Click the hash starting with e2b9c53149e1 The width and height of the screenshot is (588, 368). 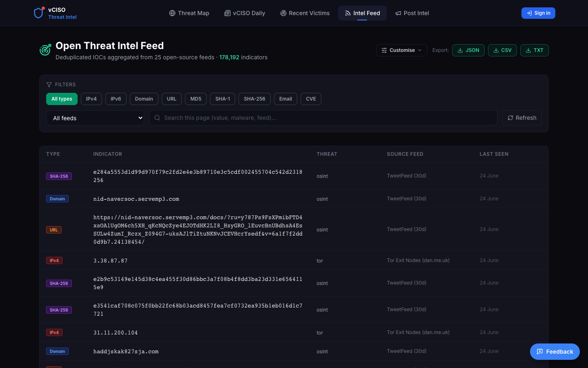point(198,283)
